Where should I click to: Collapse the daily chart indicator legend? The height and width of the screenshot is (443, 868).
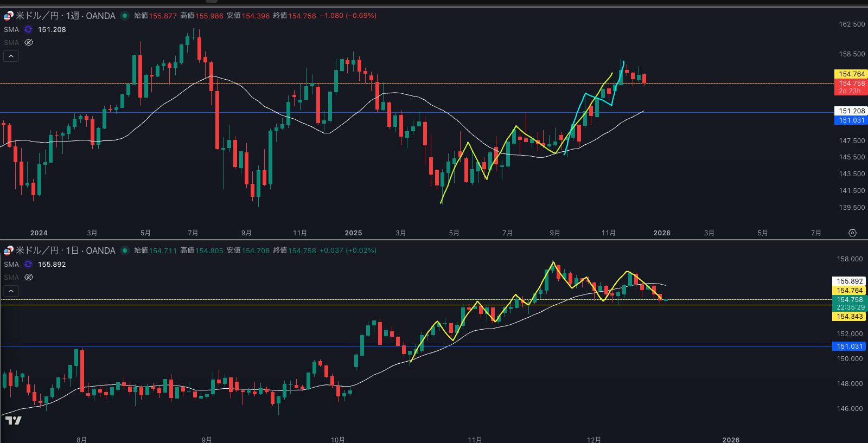click(11, 291)
